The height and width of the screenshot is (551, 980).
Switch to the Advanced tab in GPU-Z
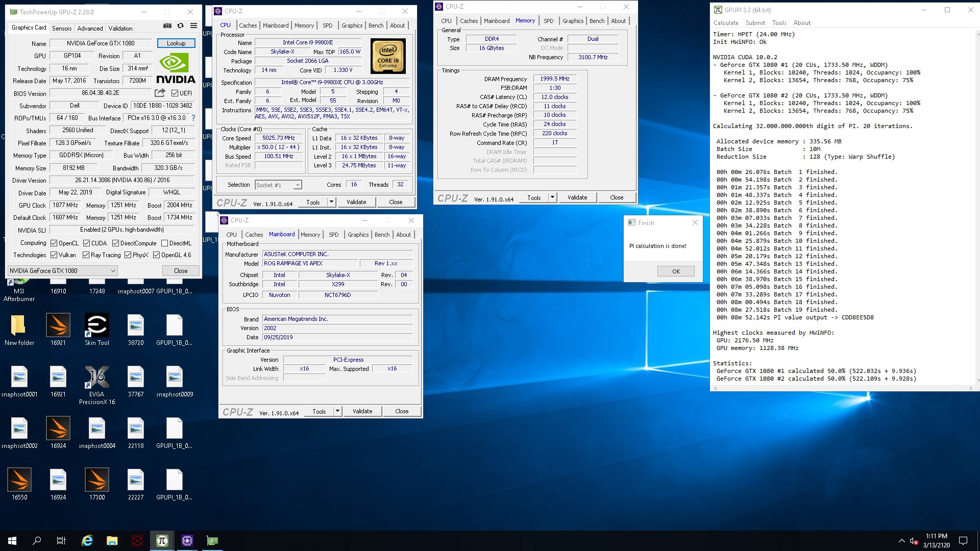[90, 29]
